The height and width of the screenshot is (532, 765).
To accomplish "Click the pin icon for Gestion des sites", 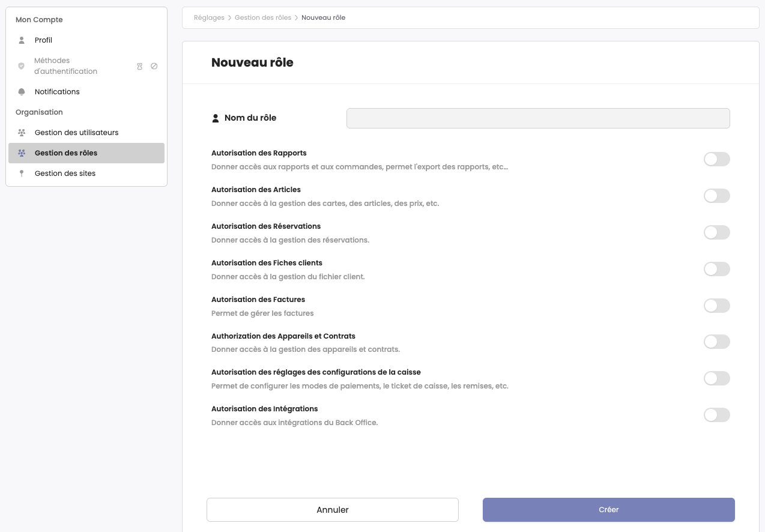I will pyautogui.click(x=22, y=173).
